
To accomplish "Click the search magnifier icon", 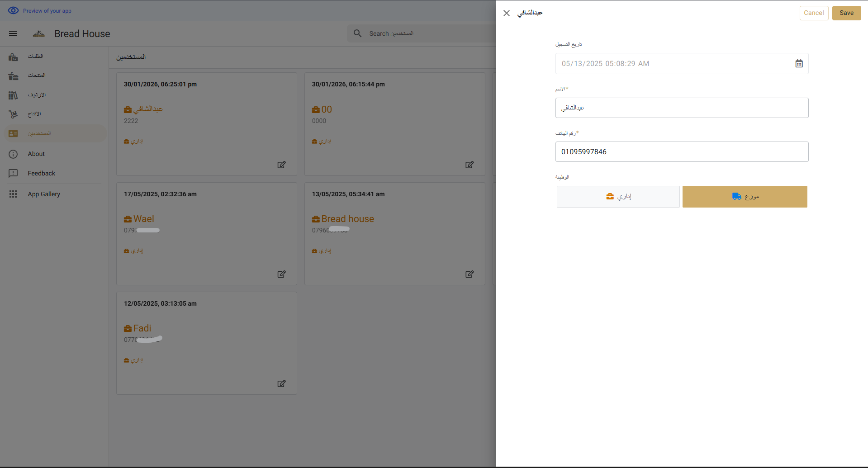I will click(x=357, y=33).
